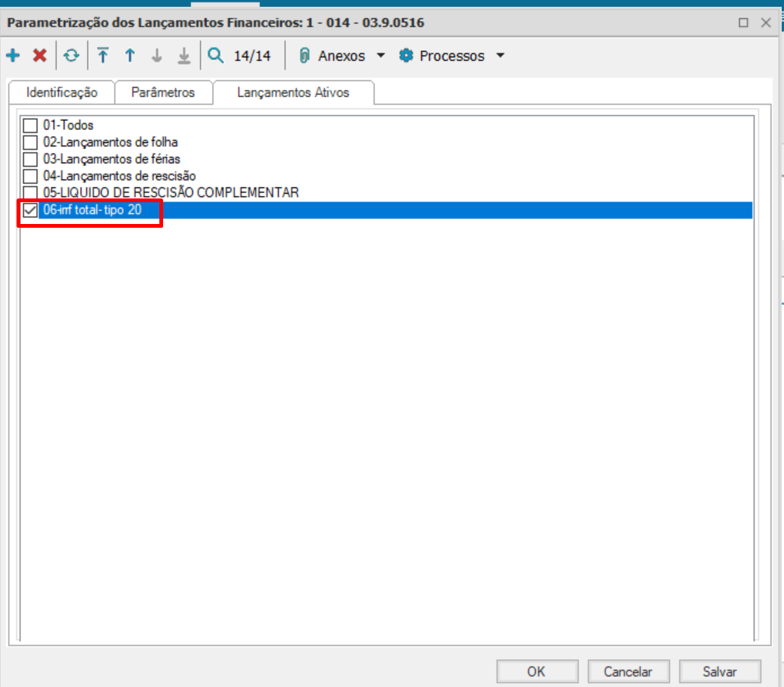
Task: Click the red X delete record icon
Action: tap(40, 56)
